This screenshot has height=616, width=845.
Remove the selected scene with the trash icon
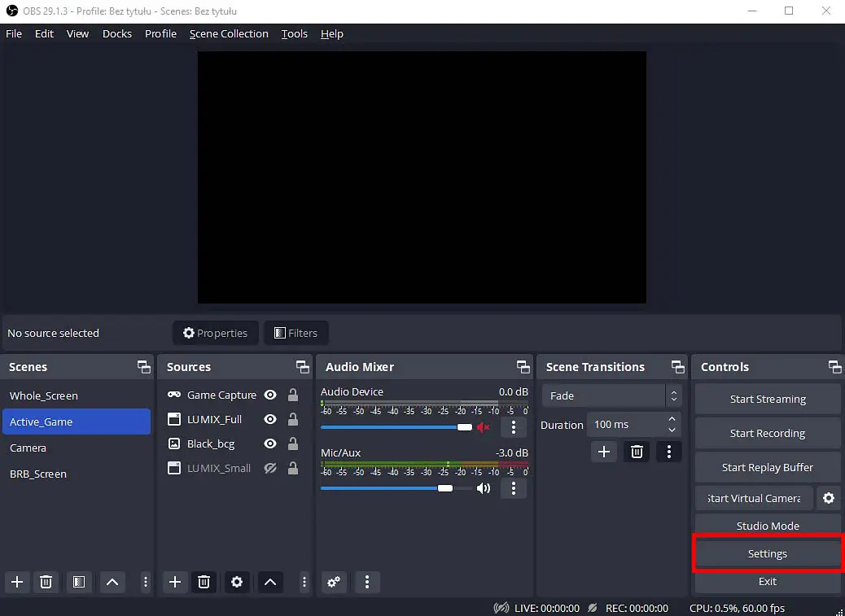tap(46, 582)
